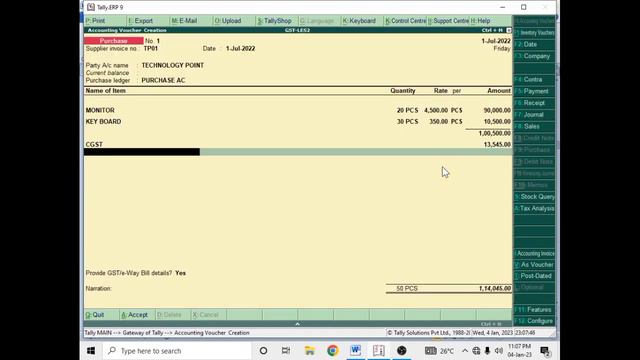
Task: Select Purchase ledger PURCHASE AC field
Action: 163,80
